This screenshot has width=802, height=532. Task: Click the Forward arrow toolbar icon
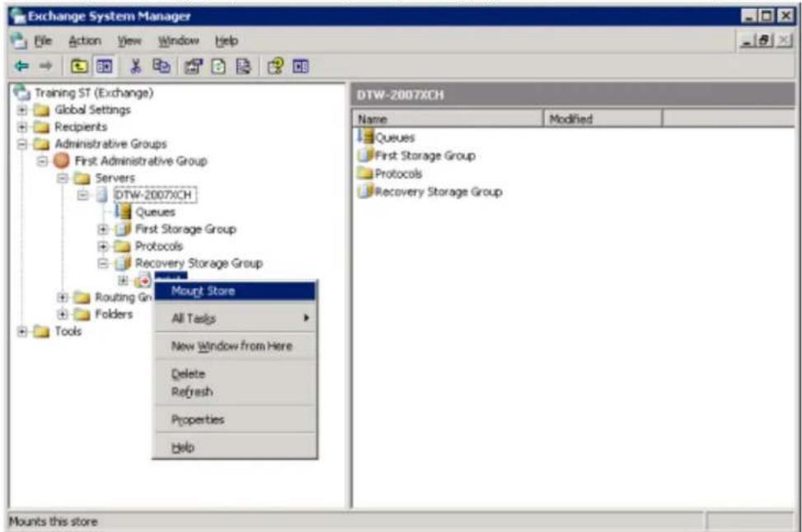(45, 66)
